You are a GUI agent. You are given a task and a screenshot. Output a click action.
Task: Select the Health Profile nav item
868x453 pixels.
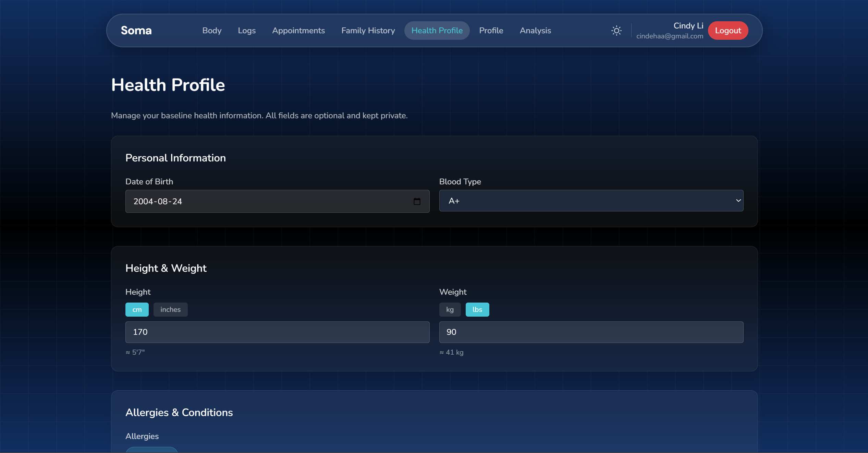coord(437,30)
